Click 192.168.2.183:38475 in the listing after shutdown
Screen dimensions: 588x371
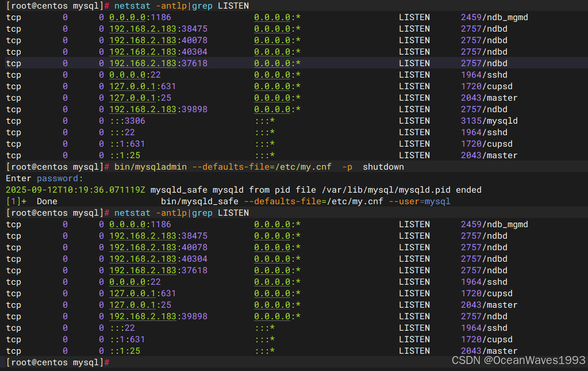(158, 236)
